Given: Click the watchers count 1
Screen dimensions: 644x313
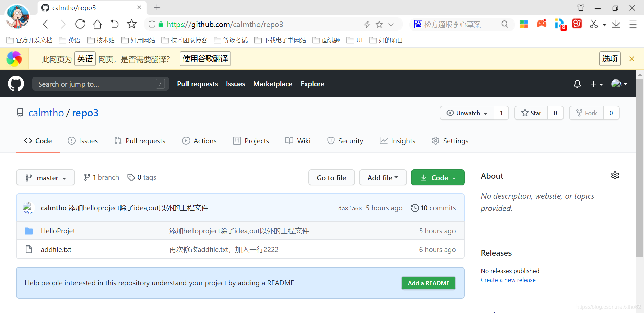Looking at the screenshot, I should click(501, 113).
